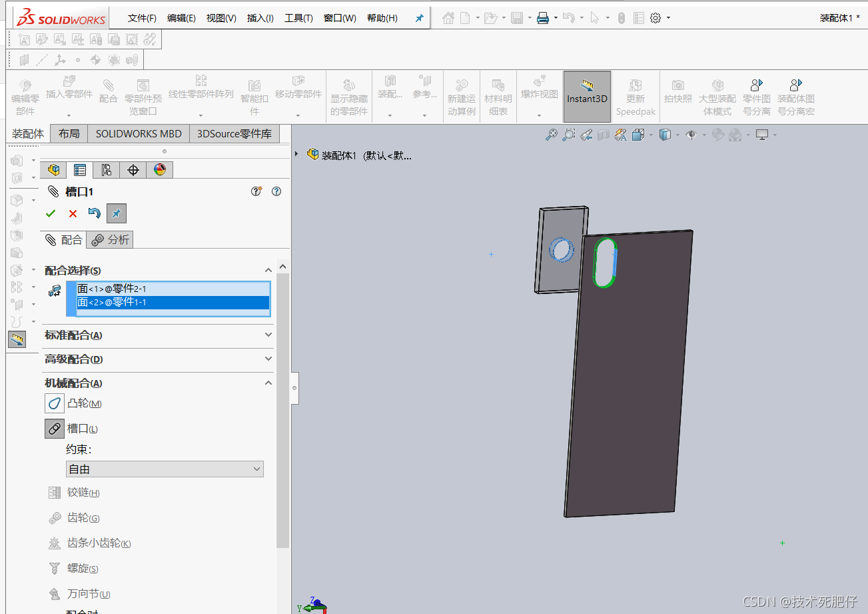Viewport: 868px width, 614px height.
Task: Click the undo arrow in mate panel
Action: coord(95,213)
